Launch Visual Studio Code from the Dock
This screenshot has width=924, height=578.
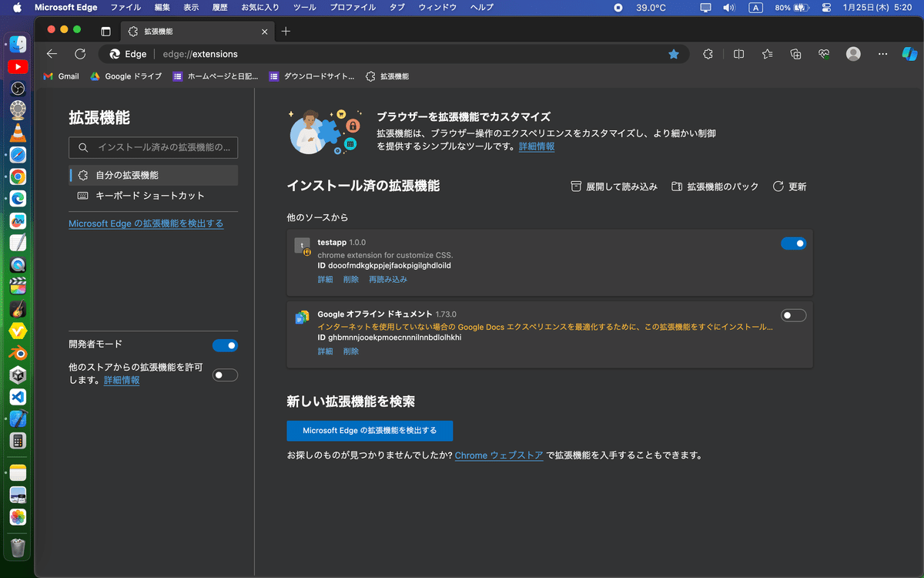coord(18,397)
